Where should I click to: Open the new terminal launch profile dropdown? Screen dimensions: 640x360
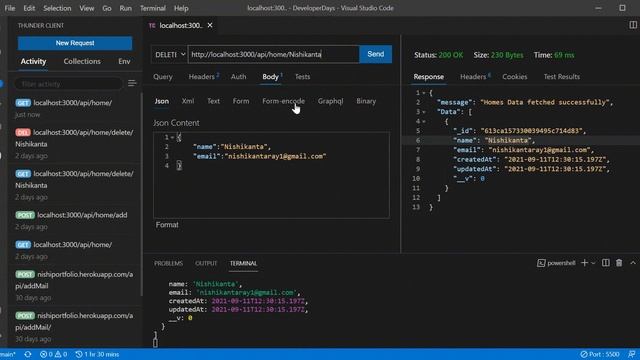pos(593,263)
